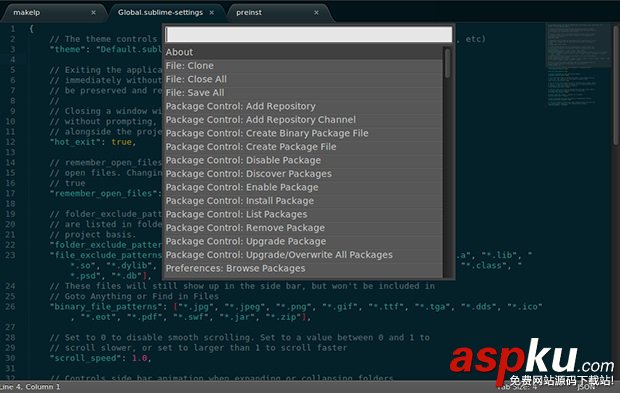The height and width of the screenshot is (393, 620).
Task: Click the "hot_exit" setting key
Action: point(75,142)
